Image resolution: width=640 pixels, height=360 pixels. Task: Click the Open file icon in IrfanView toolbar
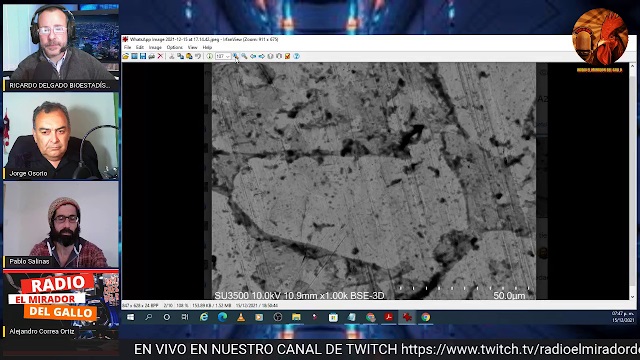126,56
